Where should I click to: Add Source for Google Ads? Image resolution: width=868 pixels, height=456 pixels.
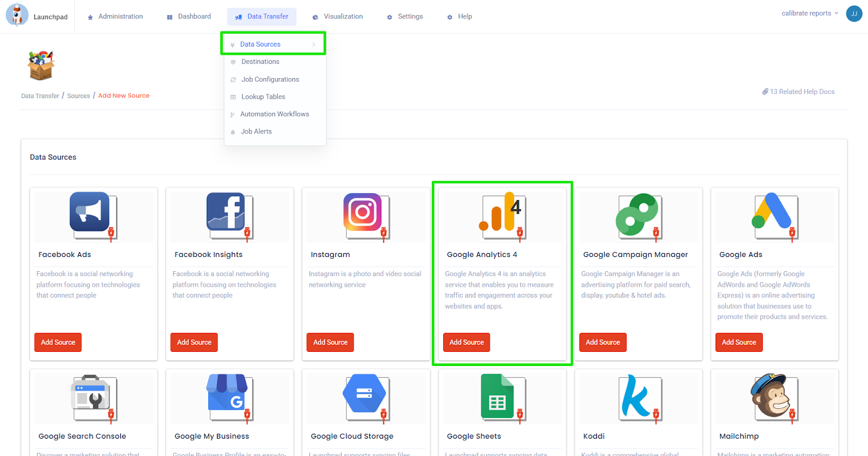click(739, 342)
